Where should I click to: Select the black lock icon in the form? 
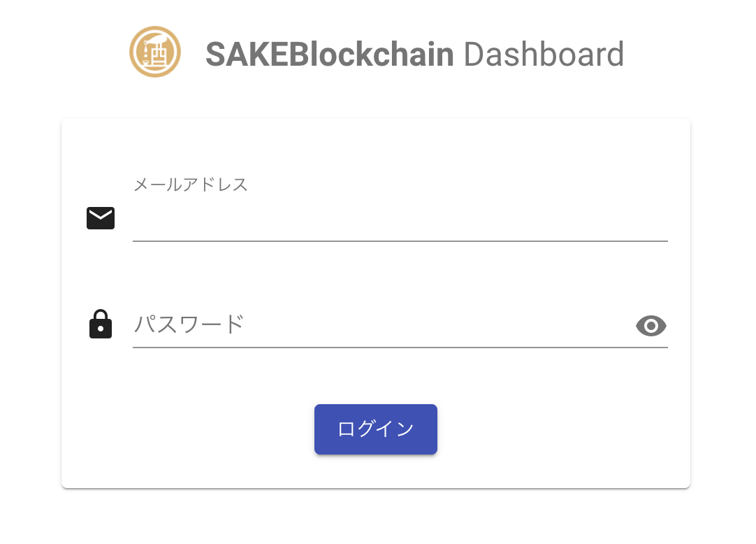101,324
